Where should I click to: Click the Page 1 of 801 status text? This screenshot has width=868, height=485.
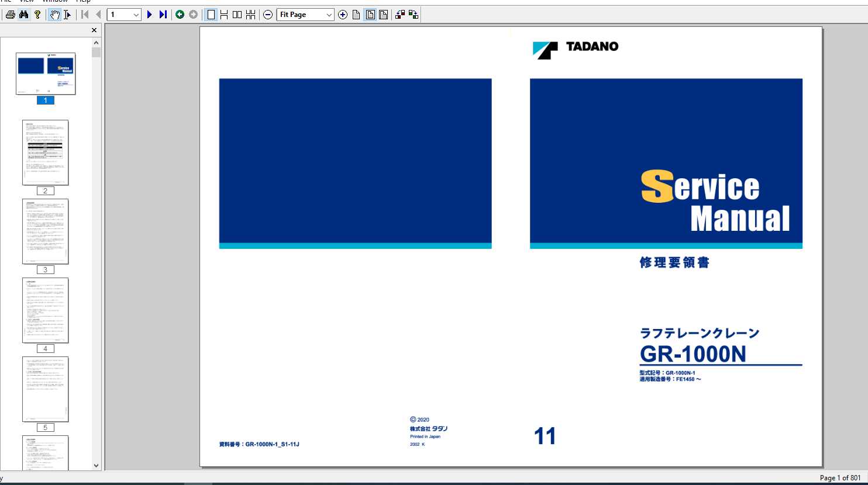pyautogui.click(x=840, y=478)
